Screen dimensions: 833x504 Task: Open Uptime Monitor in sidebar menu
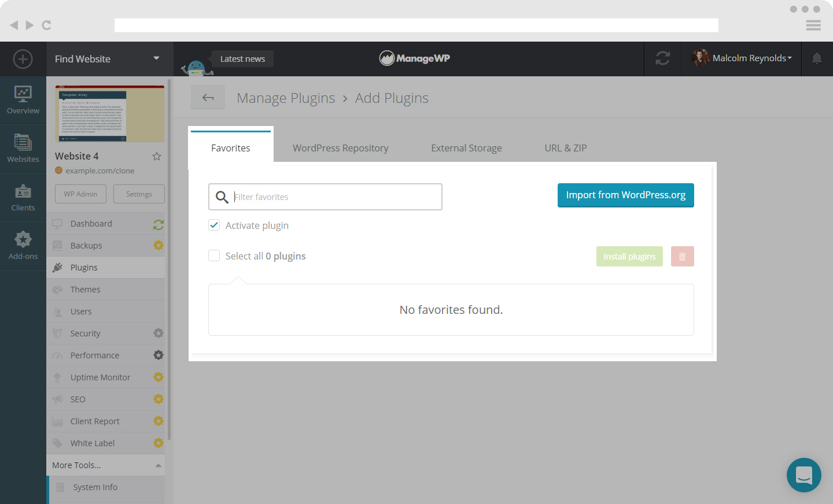(x=106, y=377)
